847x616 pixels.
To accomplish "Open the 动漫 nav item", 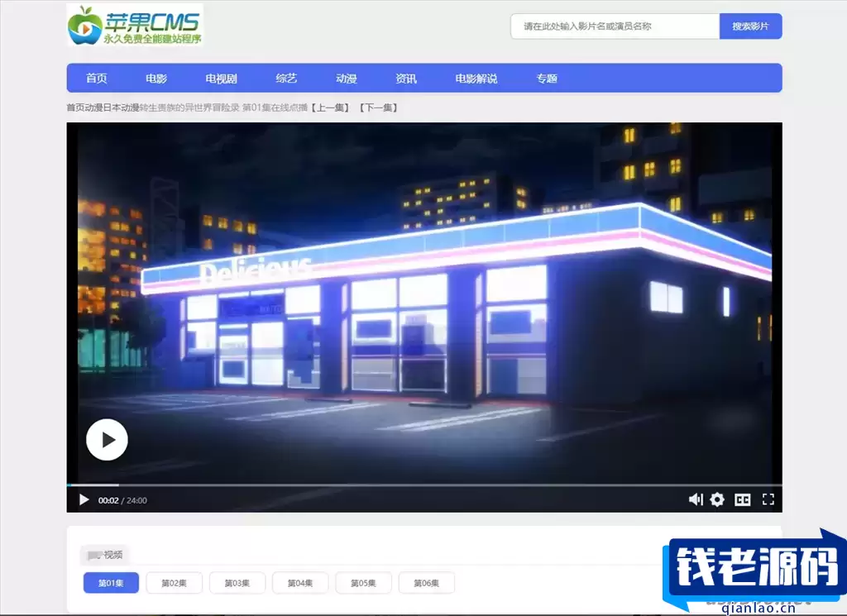I will coord(347,79).
